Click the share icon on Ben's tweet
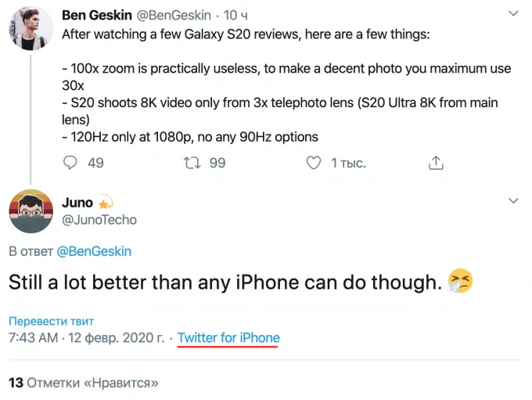532x400 pixels. pyautogui.click(x=437, y=163)
